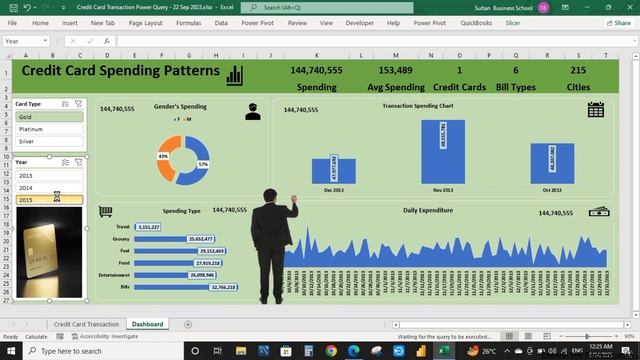This screenshot has width=640, height=360.
Task: Click the shopping cart icon
Action: [x=105, y=211]
